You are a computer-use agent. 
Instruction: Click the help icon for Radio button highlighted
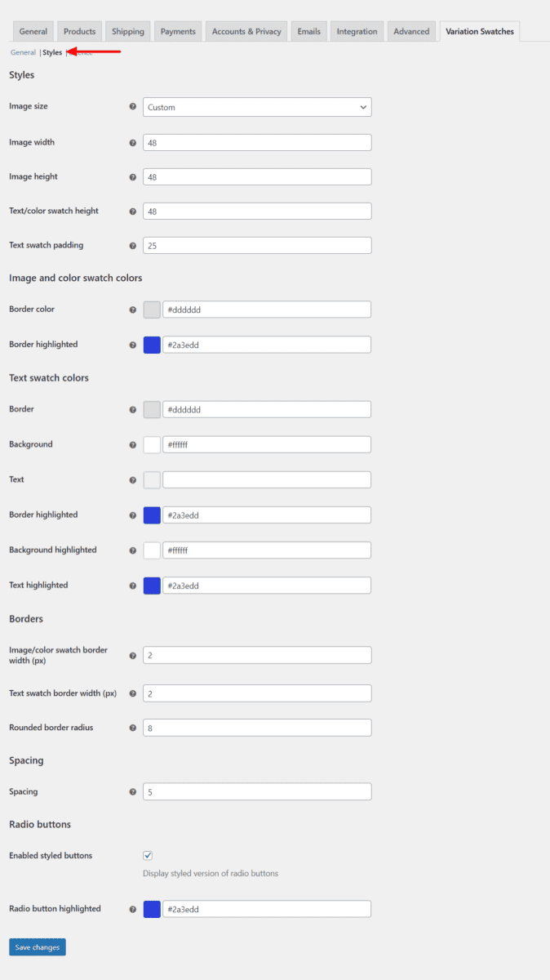[x=132, y=909]
